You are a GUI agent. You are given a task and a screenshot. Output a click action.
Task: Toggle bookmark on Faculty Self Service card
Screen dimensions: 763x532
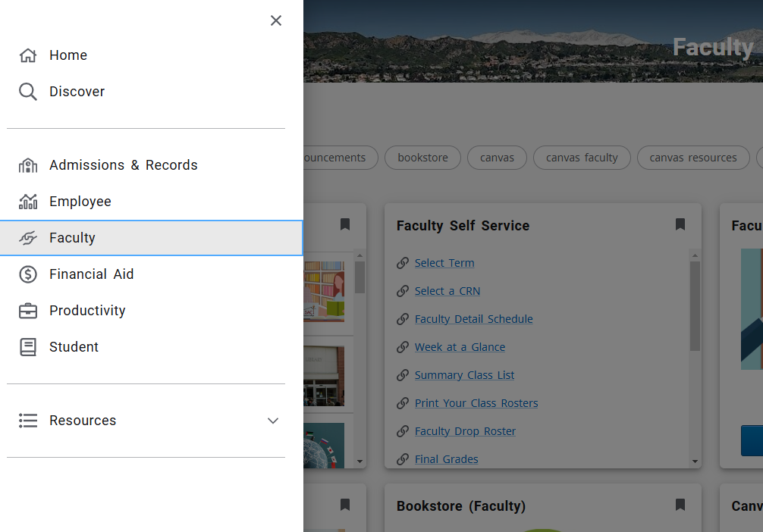coord(680,224)
